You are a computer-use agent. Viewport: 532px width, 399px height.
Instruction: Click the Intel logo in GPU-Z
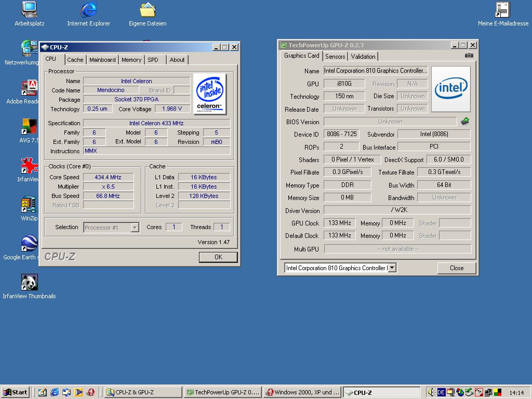[x=450, y=88]
